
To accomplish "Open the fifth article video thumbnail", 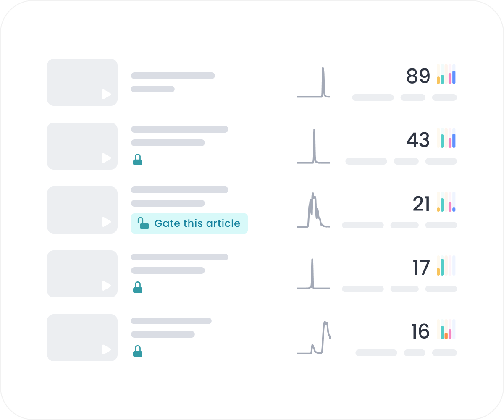I will pos(82,338).
